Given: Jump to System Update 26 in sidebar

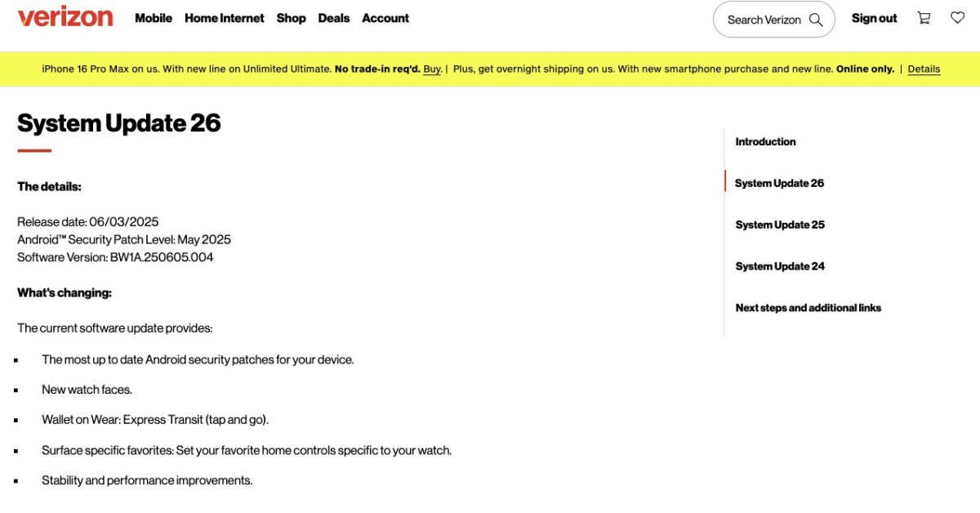Looking at the screenshot, I should [779, 183].
